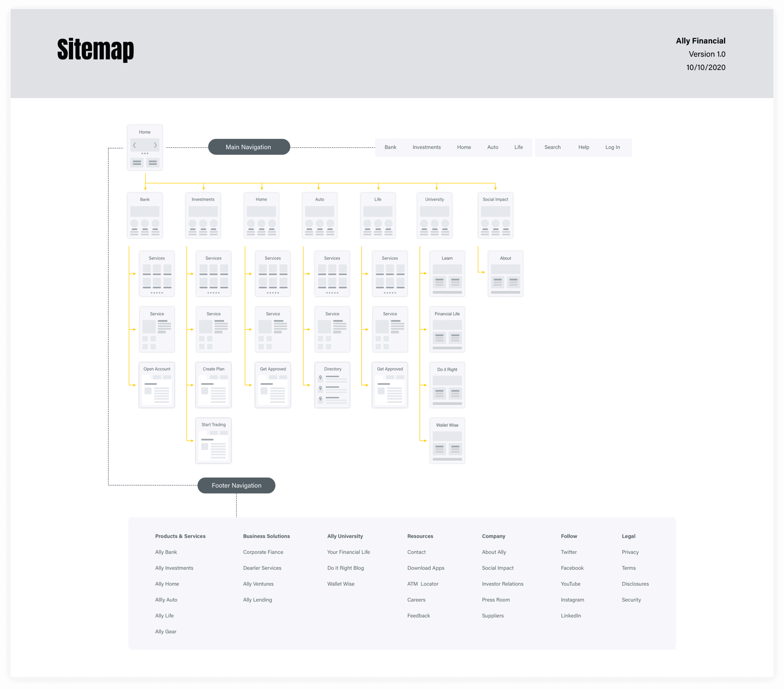
Task: Click the Ally Lending footer link
Action: 258,600
